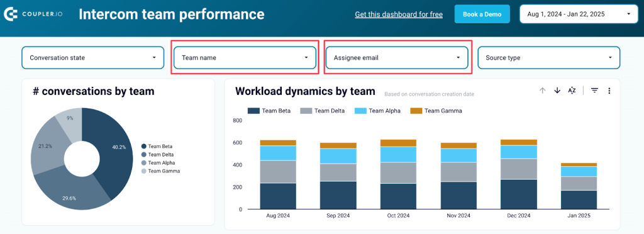This screenshot has height=234, width=644.
Task: Click the Coupler.io logo
Action: 33,14
